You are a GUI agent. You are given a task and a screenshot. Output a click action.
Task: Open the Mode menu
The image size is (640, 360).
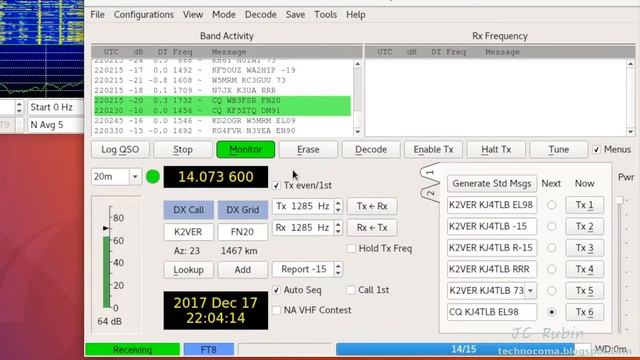(x=224, y=15)
